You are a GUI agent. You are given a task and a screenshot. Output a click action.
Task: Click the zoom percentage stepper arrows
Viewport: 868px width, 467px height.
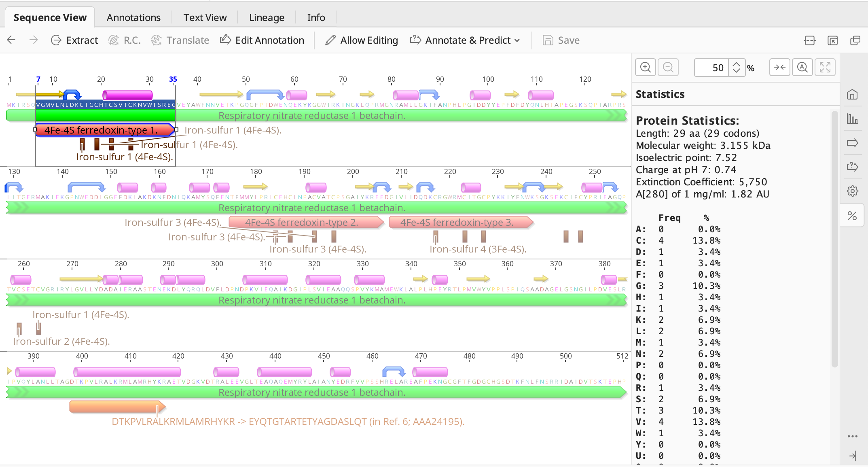737,67
